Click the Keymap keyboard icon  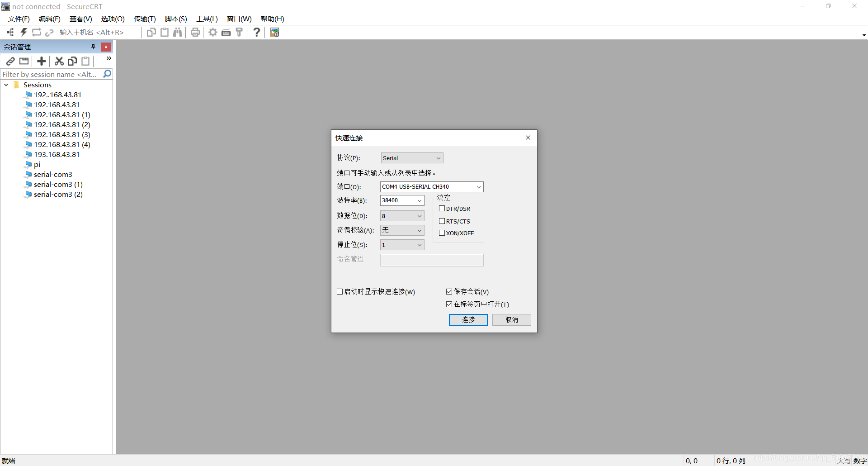[226, 32]
